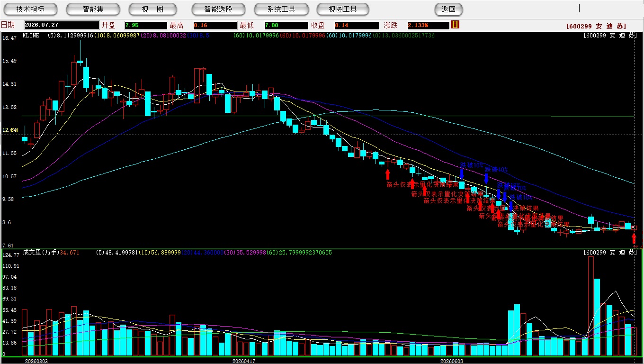The image size is (644, 364).
Task: Click the 视图 button
Action: pos(152,9)
